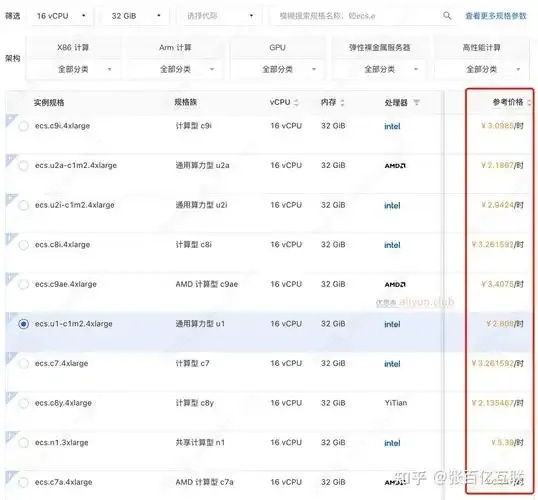
Task: Sort by 内存 column arrows
Action: point(342,102)
